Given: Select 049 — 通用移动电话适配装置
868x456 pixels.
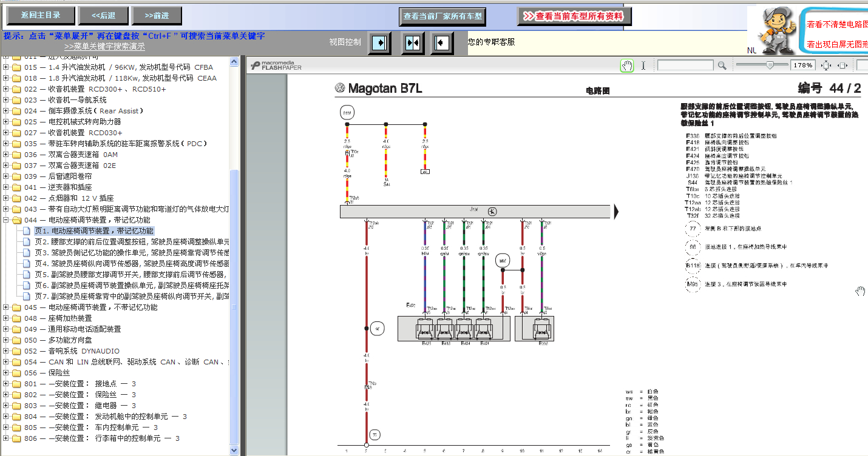Looking at the screenshot, I should 73,329.
